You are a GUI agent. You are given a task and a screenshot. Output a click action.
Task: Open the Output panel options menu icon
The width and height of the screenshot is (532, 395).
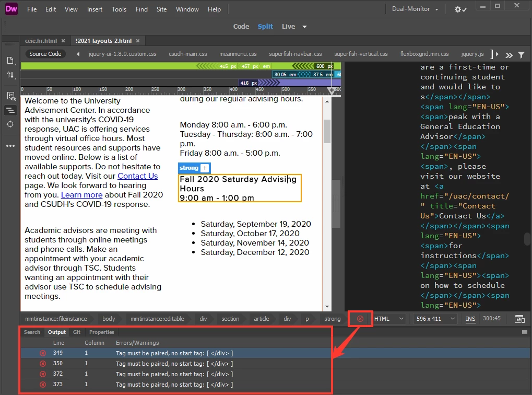(x=525, y=332)
